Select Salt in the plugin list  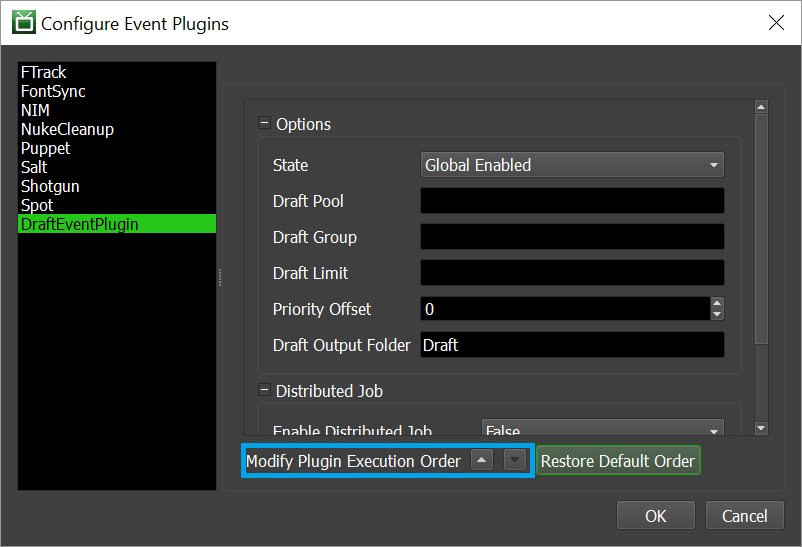pos(117,167)
